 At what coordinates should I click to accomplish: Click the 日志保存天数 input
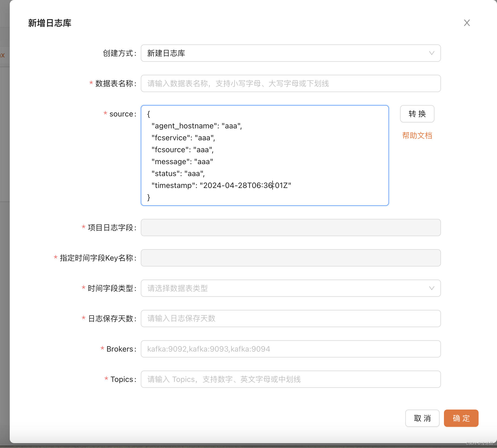click(x=290, y=319)
